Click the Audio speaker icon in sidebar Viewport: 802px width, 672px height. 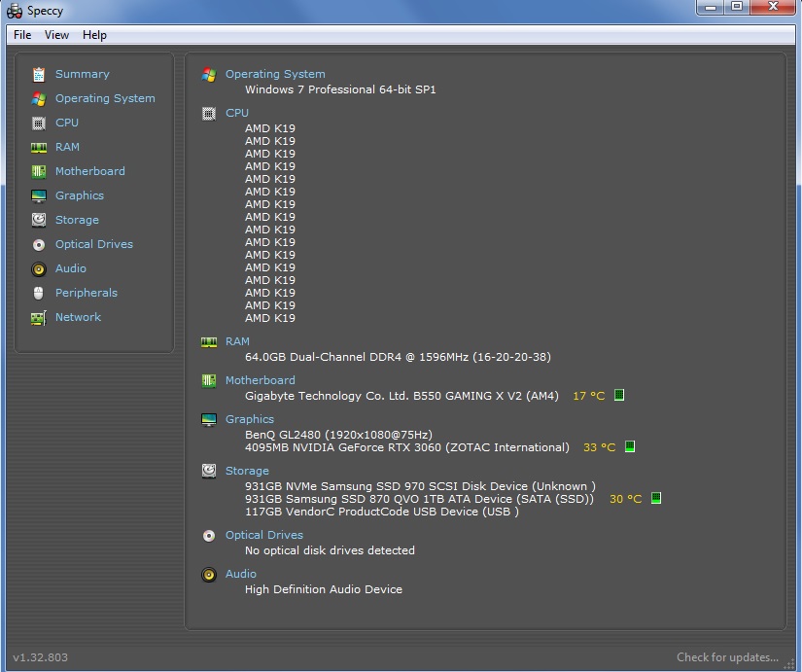39,269
